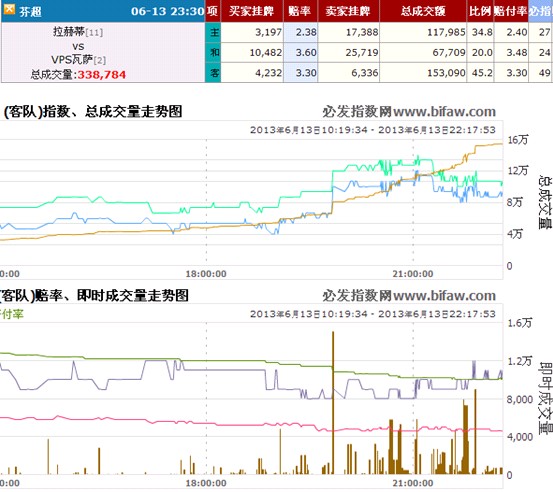
Task: Click the 比例 column header
Action: [x=480, y=11]
